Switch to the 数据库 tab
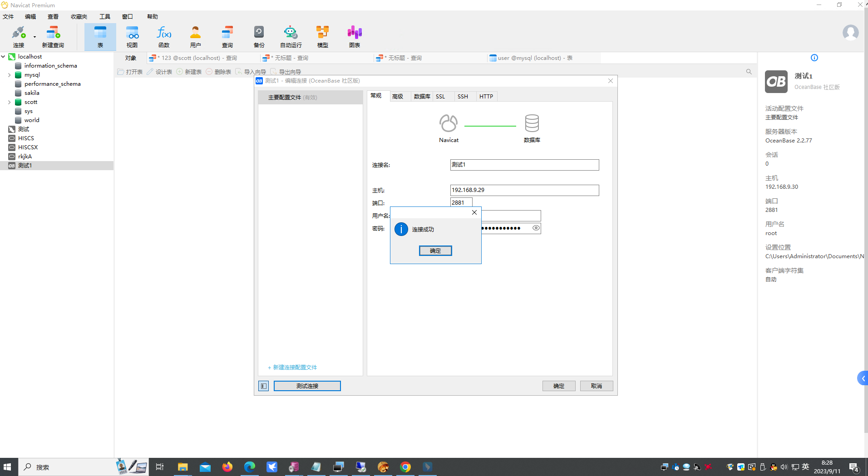Image resolution: width=868 pixels, height=476 pixels. pos(422,96)
